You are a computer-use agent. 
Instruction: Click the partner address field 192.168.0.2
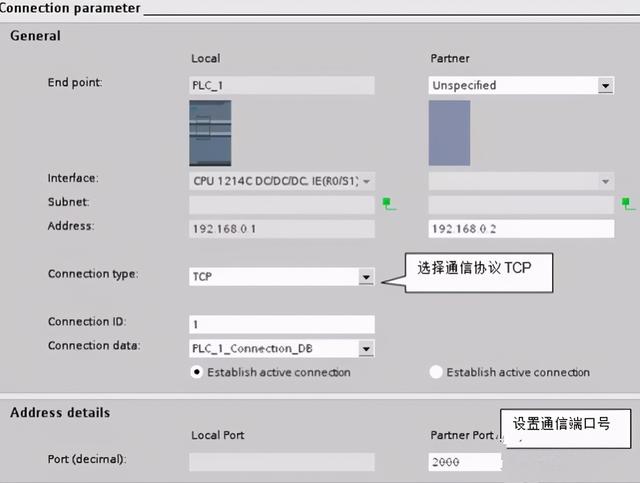(x=520, y=229)
